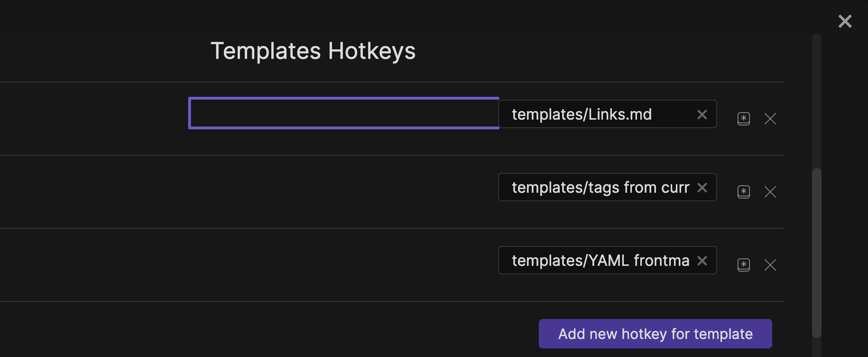Screen dimensions: 868x357
Task: Assign a hotkey for templates/Links.md
Action: pyautogui.click(x=743, y=119)
